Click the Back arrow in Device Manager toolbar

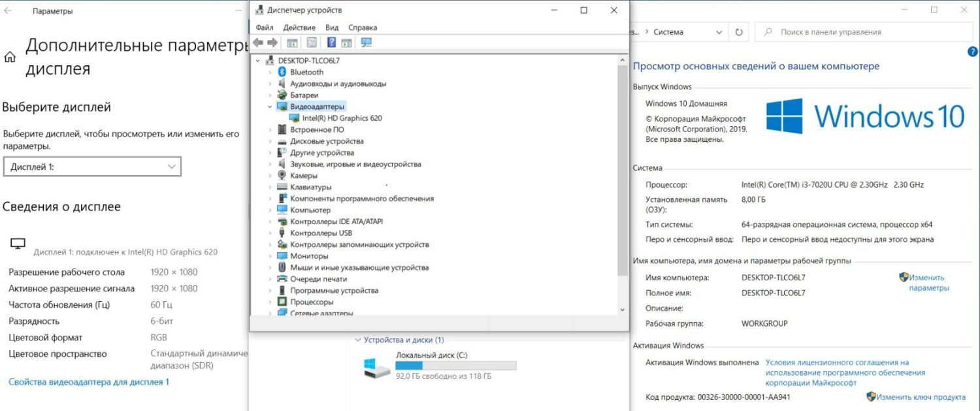point(258,43)
